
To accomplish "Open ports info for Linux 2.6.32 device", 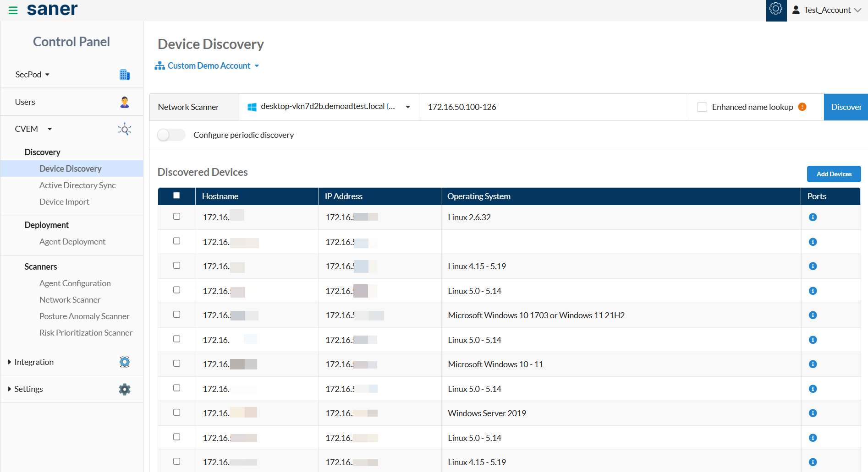I will click(813, 217).
